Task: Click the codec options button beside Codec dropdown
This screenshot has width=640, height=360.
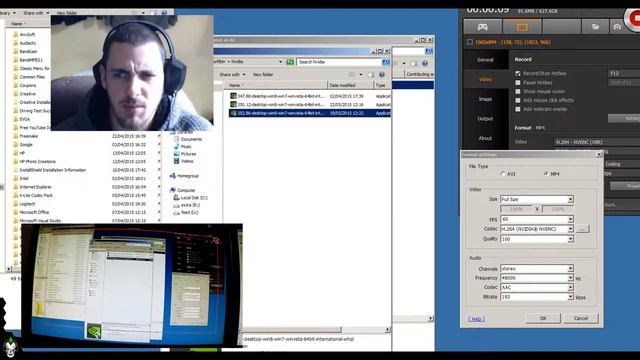Action: click(582, 229)
